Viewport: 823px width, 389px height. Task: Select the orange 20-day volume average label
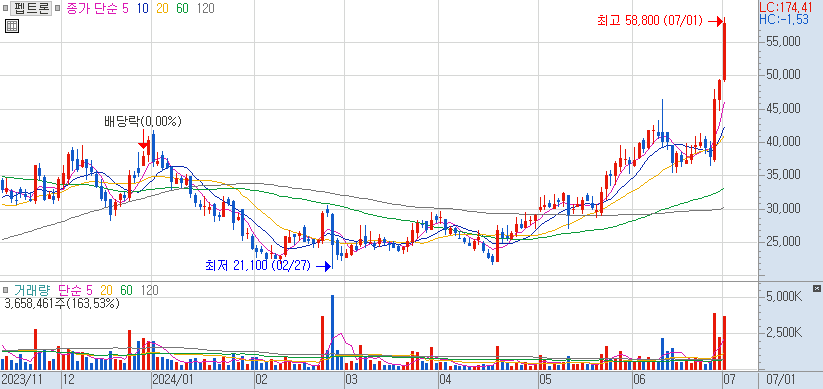106,290
